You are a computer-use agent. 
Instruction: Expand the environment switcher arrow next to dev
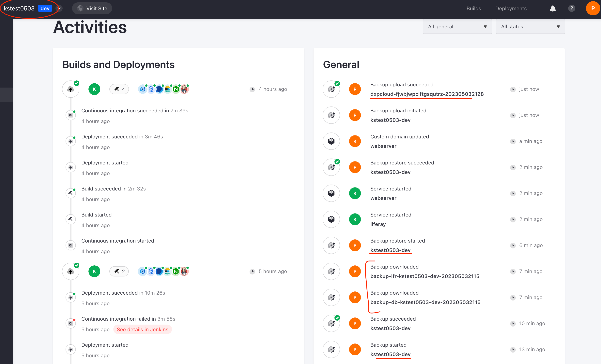pyautogui.click(x=59, y=8)
